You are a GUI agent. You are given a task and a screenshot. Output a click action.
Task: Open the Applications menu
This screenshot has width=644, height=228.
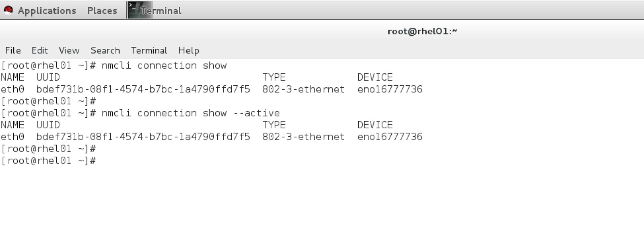tap(47, 11)
